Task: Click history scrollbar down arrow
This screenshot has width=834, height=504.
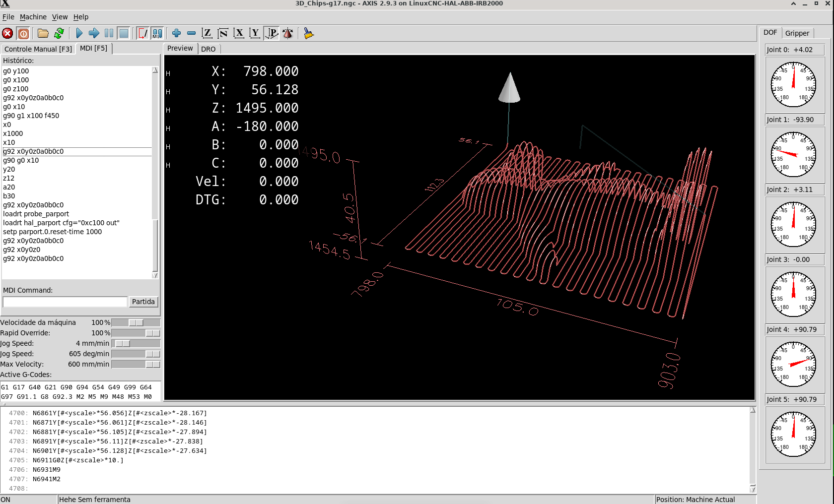Action: pos(155,275)
